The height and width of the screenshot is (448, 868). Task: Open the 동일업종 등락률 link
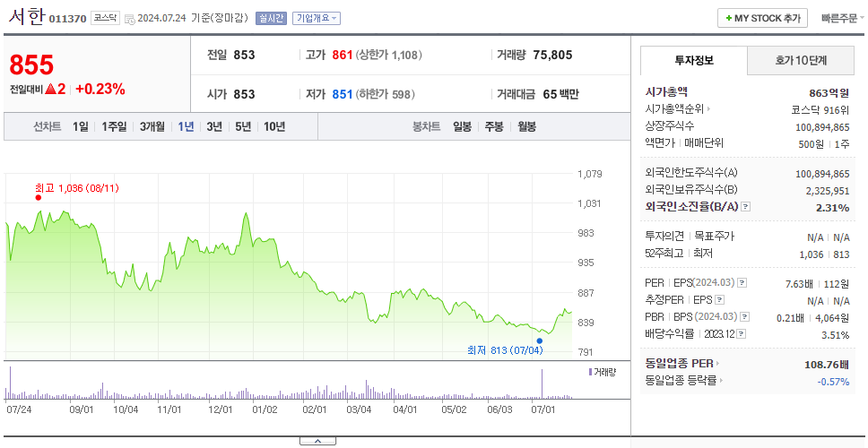684,381
